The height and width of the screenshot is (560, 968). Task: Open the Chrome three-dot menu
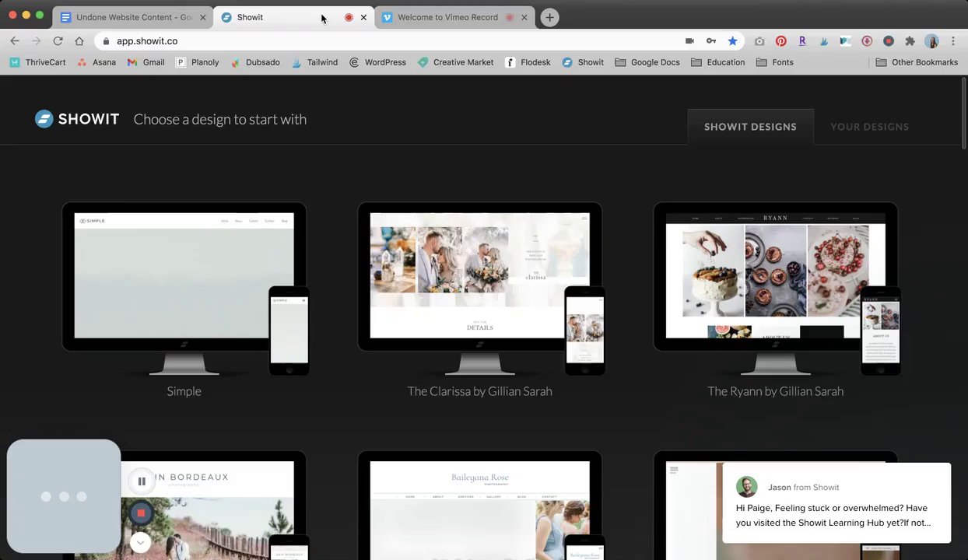point(953,41)
